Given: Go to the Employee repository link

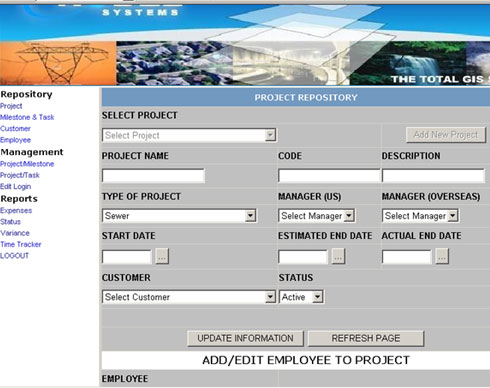Looking at the screenshot, I should (15, 140).
